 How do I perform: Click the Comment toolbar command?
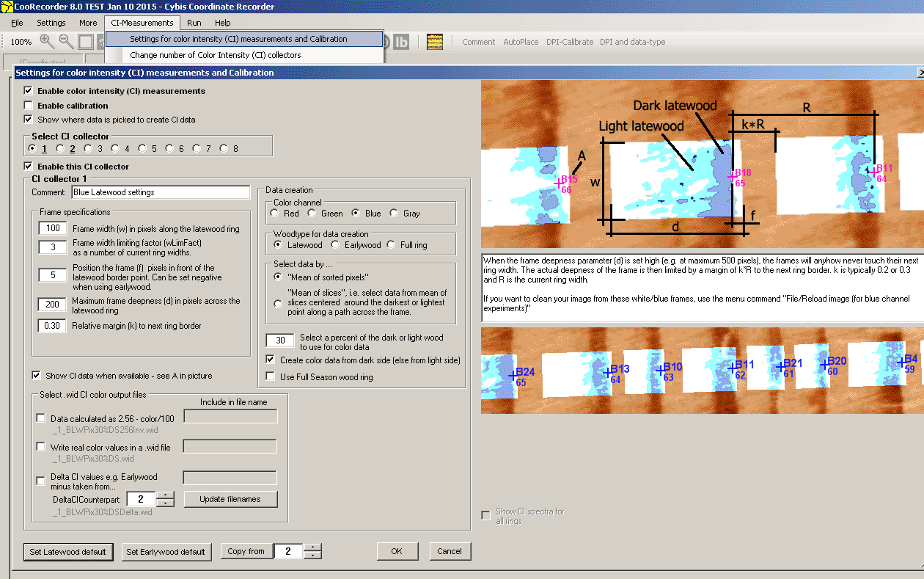[479, 42]
